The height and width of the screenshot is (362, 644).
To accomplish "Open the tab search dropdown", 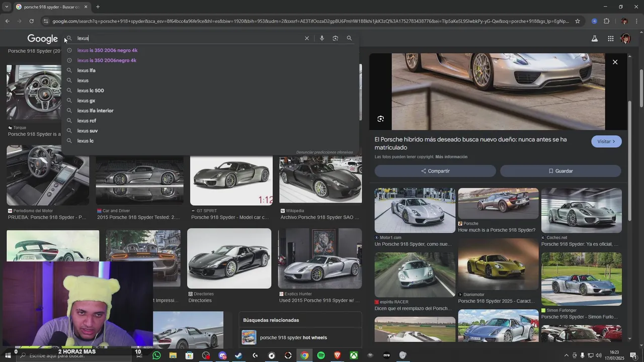I will 6,7.
